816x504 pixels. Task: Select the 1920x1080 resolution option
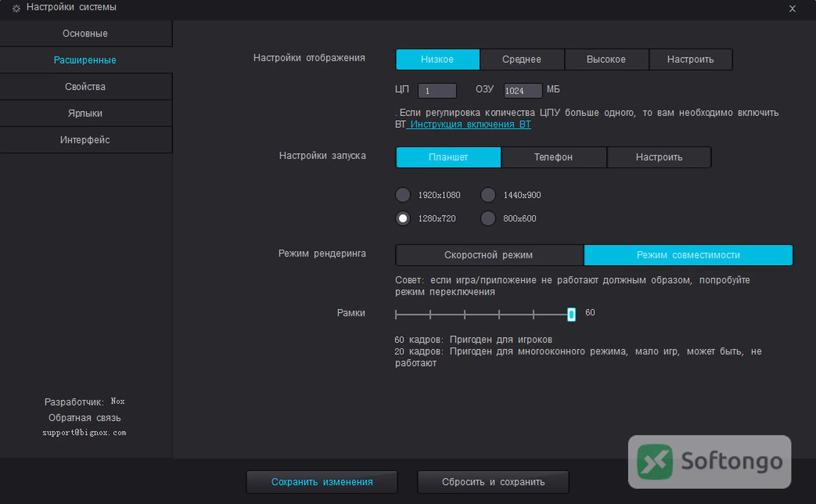(403, 195)
